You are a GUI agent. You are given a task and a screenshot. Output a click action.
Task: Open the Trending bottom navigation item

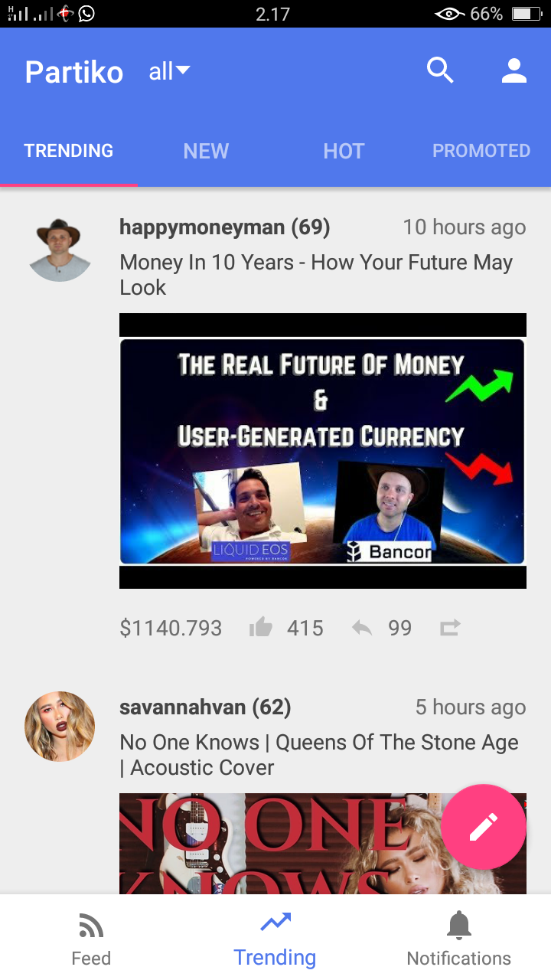pos(275,939)
